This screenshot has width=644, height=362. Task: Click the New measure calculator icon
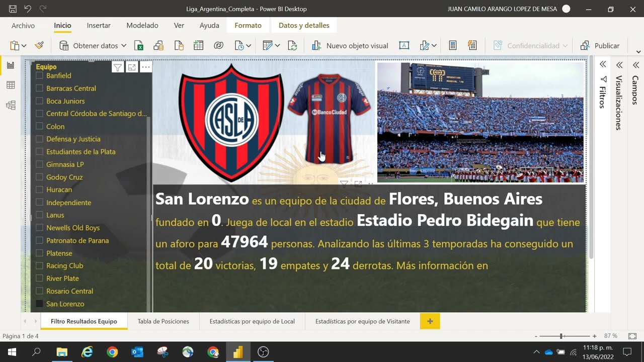pos(452,45)
